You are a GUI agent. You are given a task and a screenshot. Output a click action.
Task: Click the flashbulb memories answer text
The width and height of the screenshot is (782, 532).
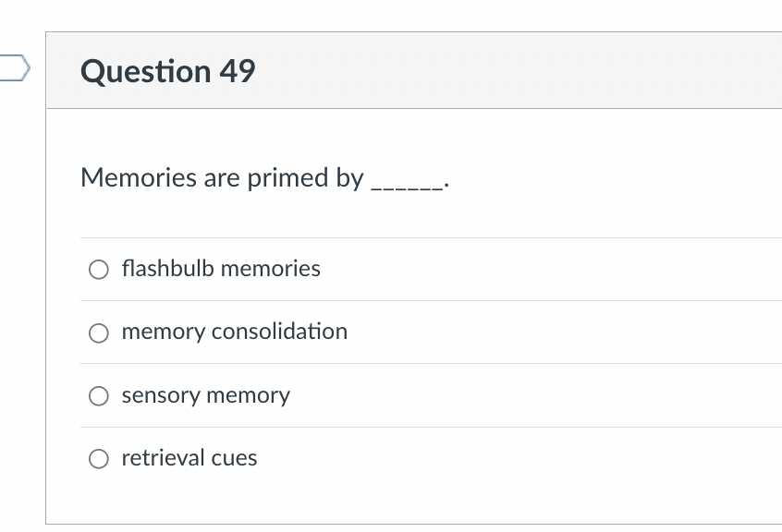[221, 269]
